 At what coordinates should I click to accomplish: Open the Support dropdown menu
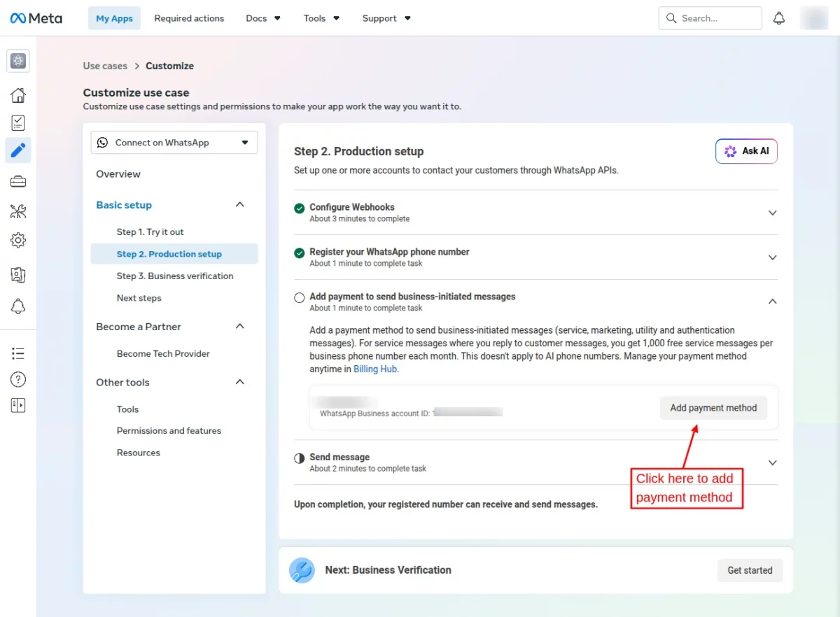(386, 18)
